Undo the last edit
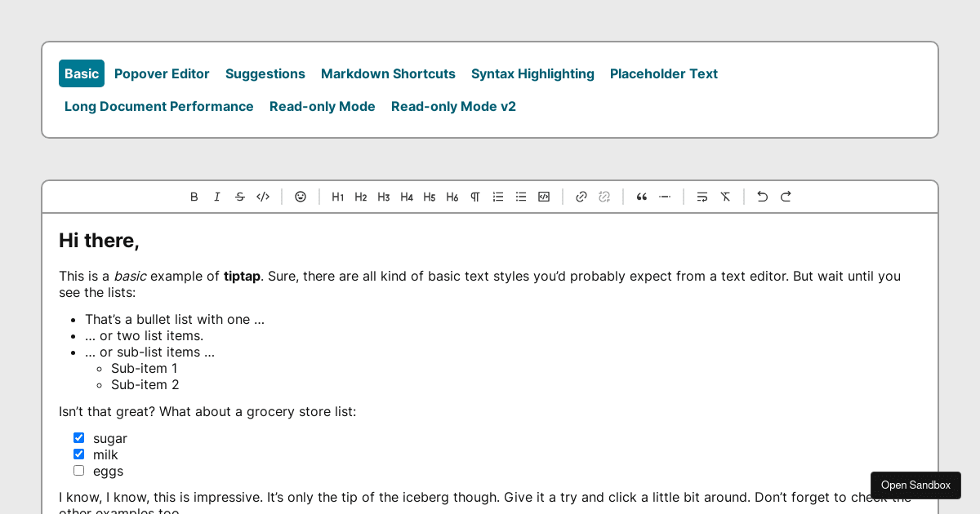The width and height of the screenshot is (980, 514). 763,197
